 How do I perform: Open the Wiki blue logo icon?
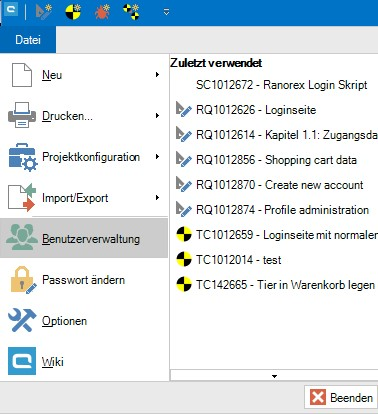(22, 361)
